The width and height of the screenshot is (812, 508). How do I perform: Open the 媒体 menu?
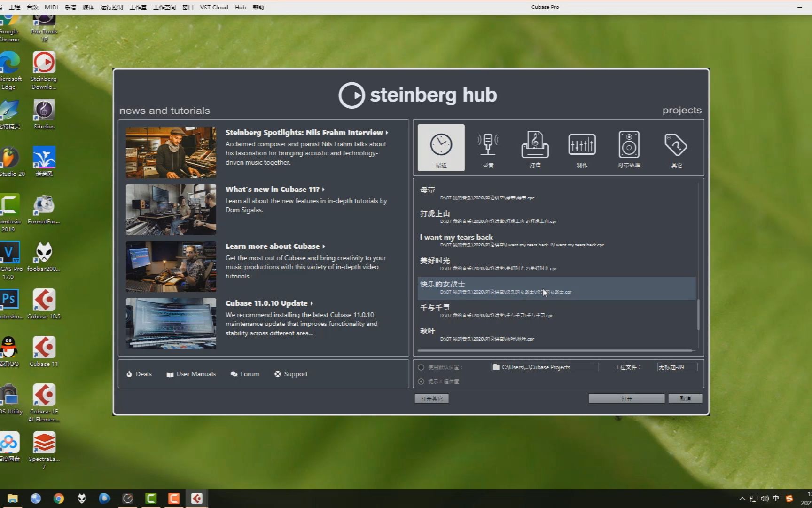pyautogui.click(x=88, y=7)
